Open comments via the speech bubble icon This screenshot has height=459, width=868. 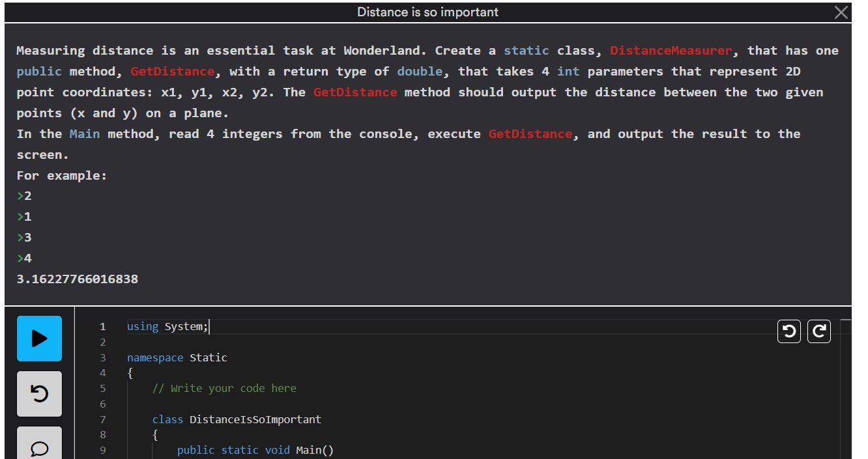[x=39, y=447]
